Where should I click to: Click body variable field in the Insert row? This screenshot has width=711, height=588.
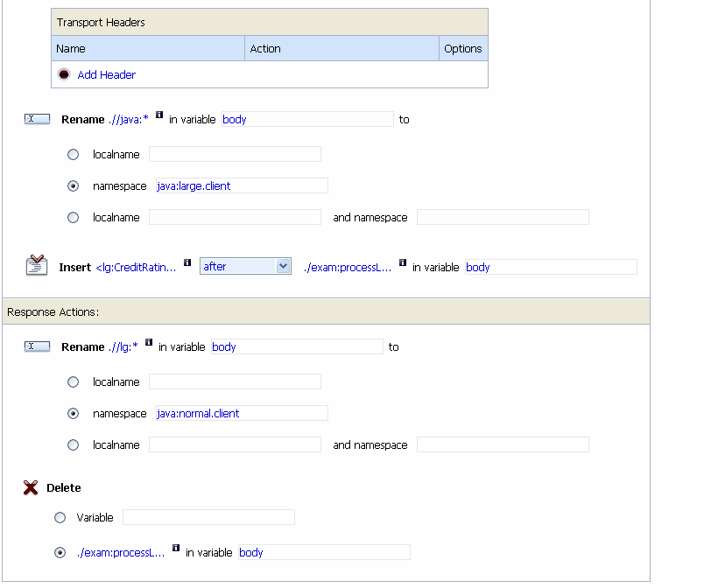(551, 267)
